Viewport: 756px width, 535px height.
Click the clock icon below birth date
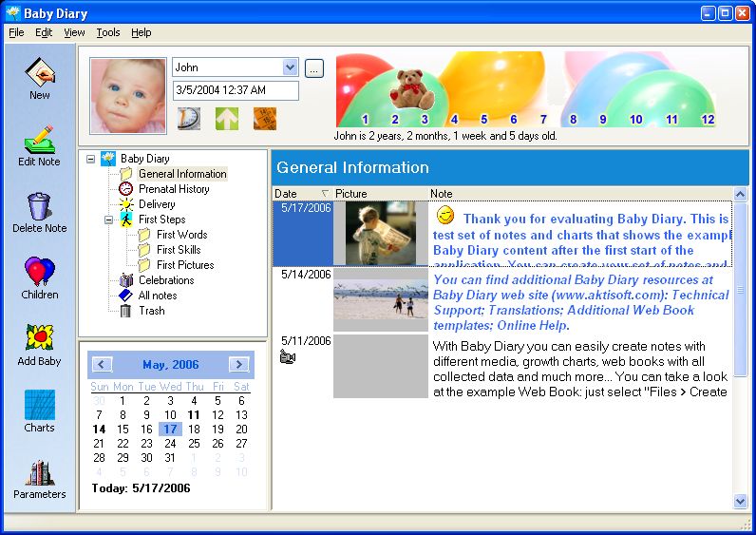point(189,119)
